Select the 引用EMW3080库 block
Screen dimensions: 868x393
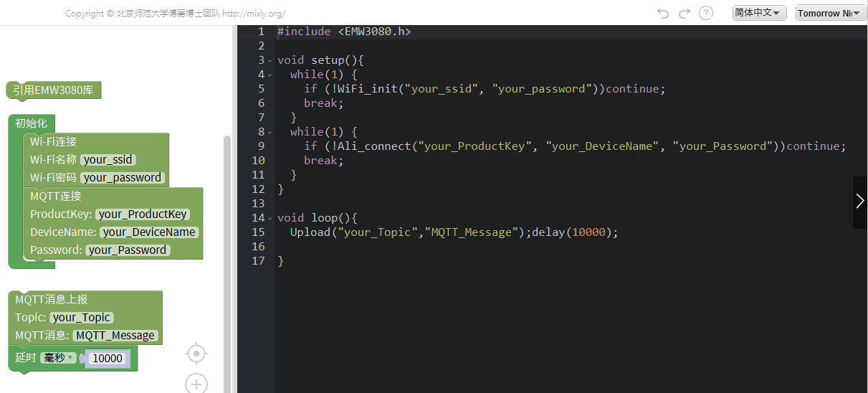point(54,90)
